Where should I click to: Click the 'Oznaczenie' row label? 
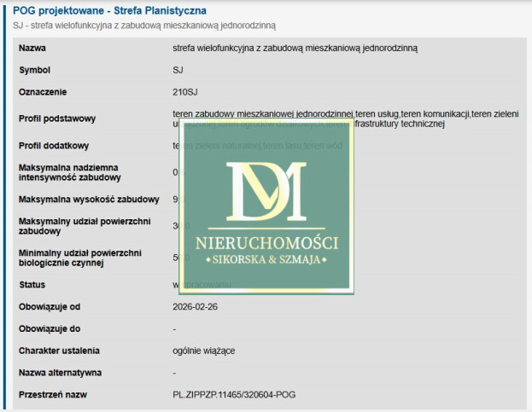(43, 92)
